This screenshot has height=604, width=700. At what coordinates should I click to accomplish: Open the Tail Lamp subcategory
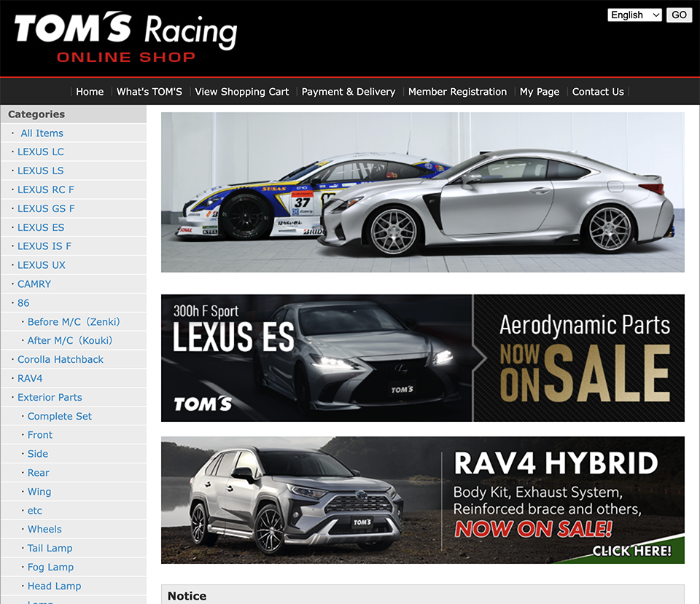50,548
